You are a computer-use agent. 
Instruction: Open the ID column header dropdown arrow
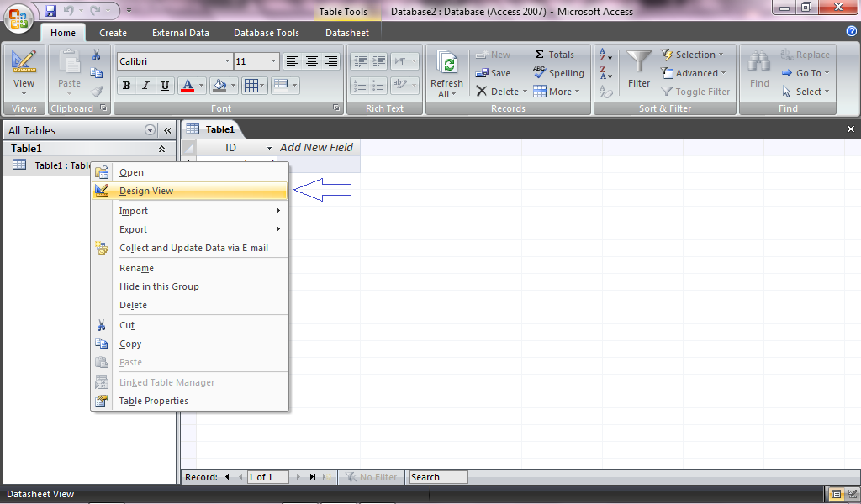pyautogui.click(x=269, y=148)
